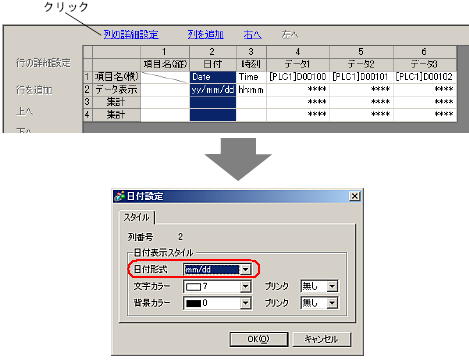Confirm with the OK(O) button
469x361 pixels.
tap(259, 339)
